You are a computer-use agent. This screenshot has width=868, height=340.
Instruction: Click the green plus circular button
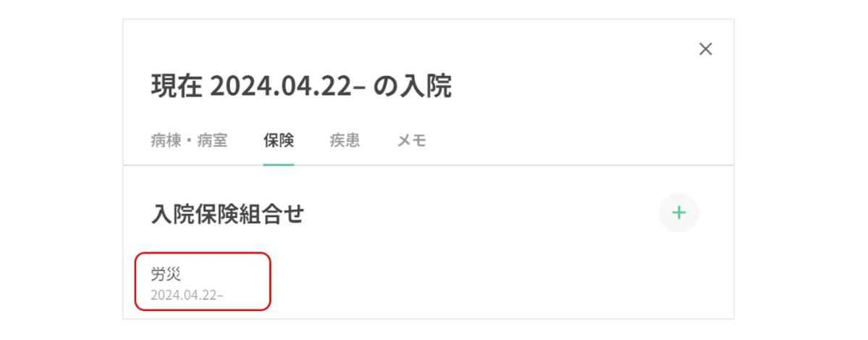click(678, 212)
